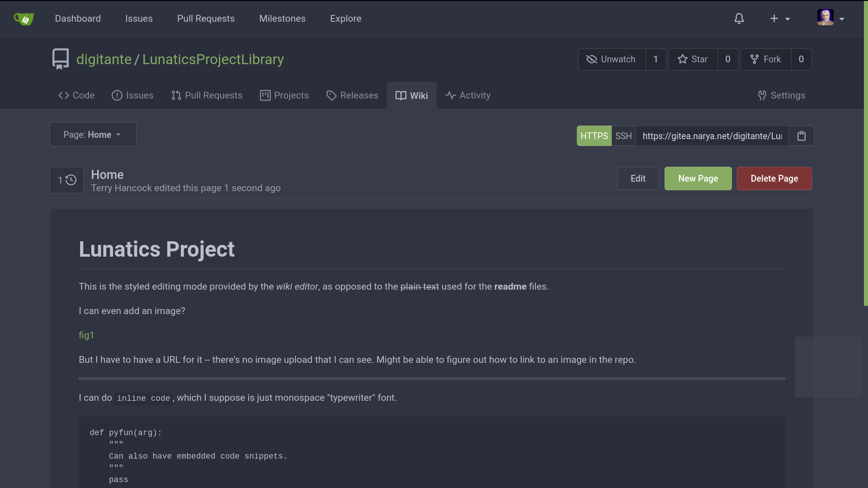Switch clone URL to SSH
Screen dimensions: 868x488
(x=623, y=136)
